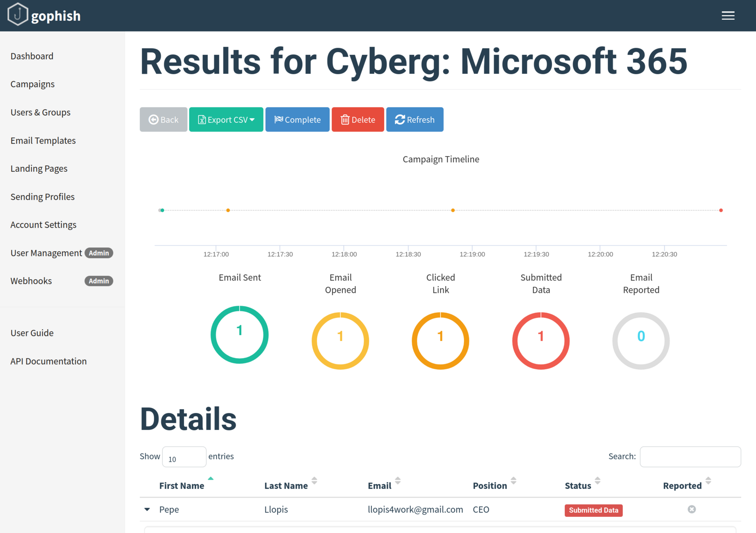756x533 pixels.
Task: Refresh the campaign results
Action: 415,120
